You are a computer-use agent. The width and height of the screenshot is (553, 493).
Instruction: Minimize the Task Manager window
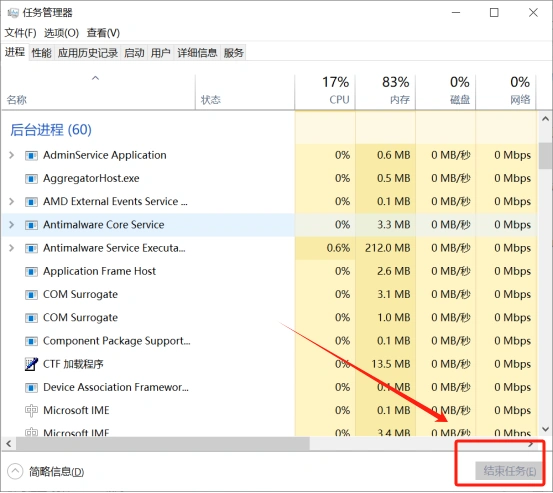pyautogui.click(x=456, y=13)
